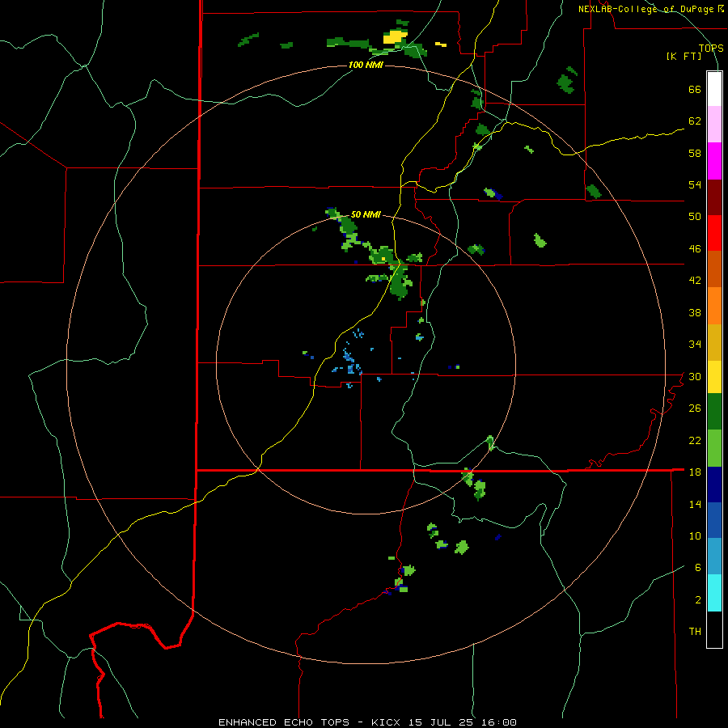Click the light pink legend swatch
The width and height of the screenshot is (728, 728).
(714, 124)
